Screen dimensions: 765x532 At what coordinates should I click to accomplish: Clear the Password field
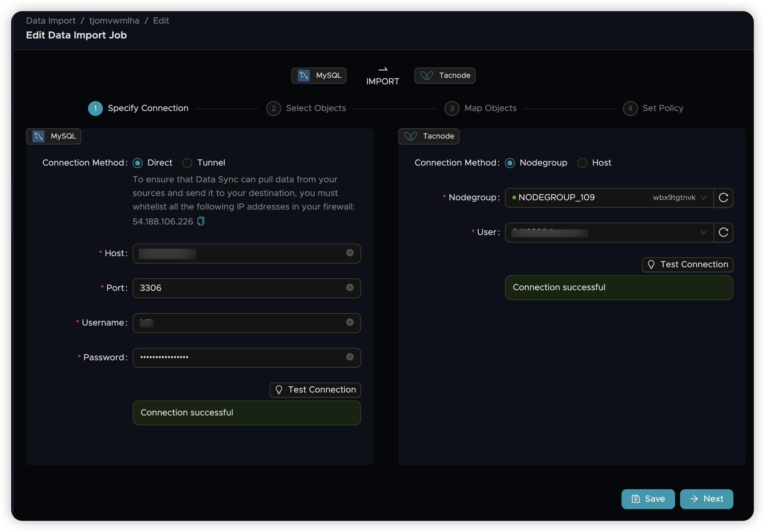click(350, 357)
